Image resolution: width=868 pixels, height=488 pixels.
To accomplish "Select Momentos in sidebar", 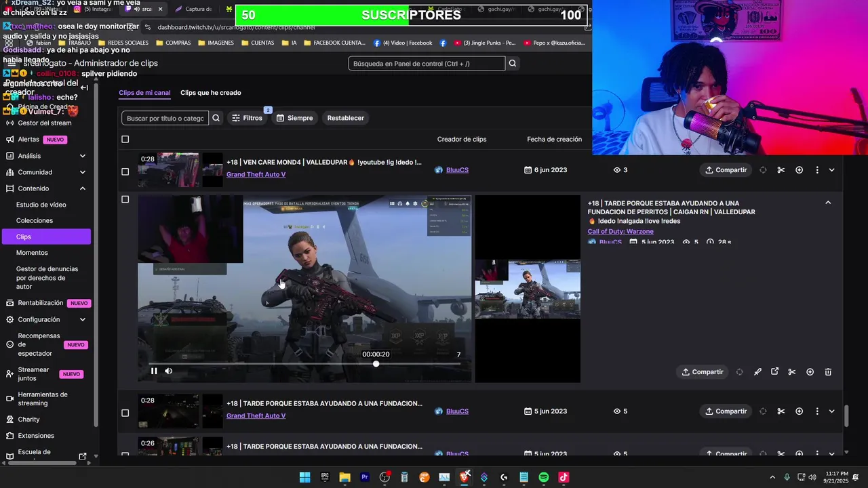I will click(x=32, y=253).
